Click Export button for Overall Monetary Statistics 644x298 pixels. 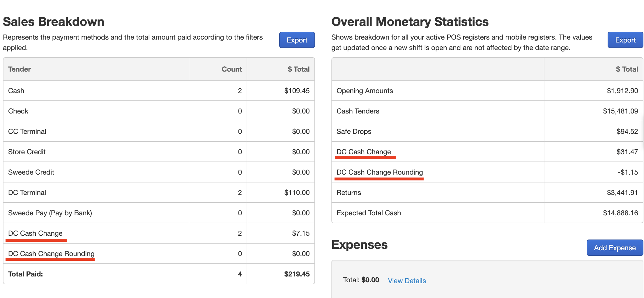(x=625, y=40)
